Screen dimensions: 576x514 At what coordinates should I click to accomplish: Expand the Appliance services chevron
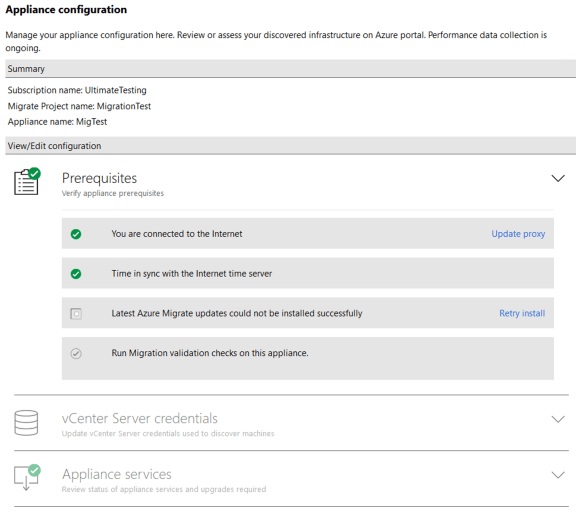coord(558,475)
